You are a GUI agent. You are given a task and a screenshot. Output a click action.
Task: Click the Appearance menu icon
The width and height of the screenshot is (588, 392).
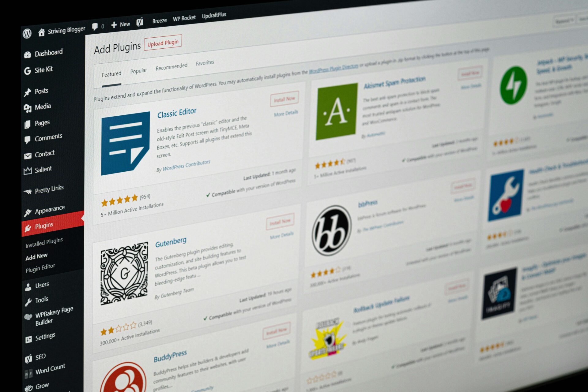pos(25,209)
